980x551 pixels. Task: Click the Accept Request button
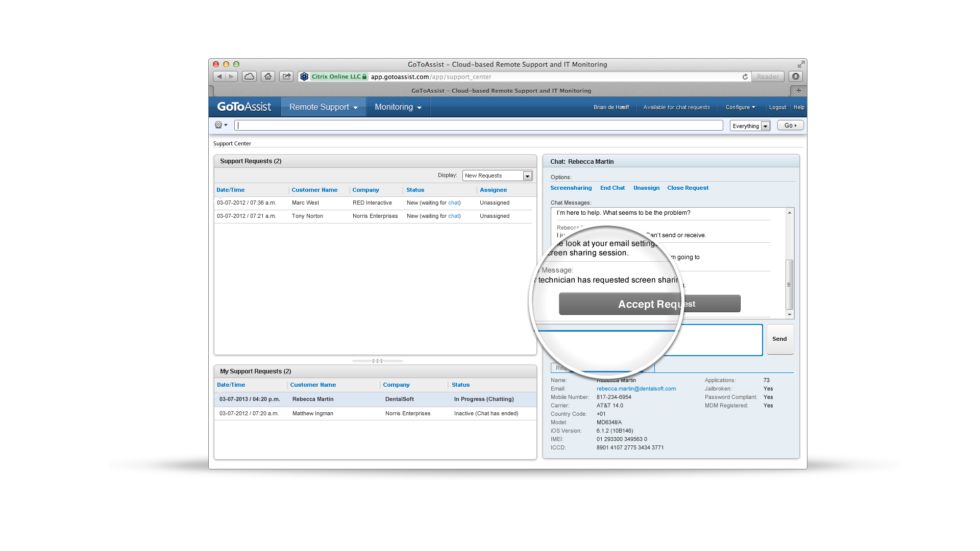click(x=649, y=304)
